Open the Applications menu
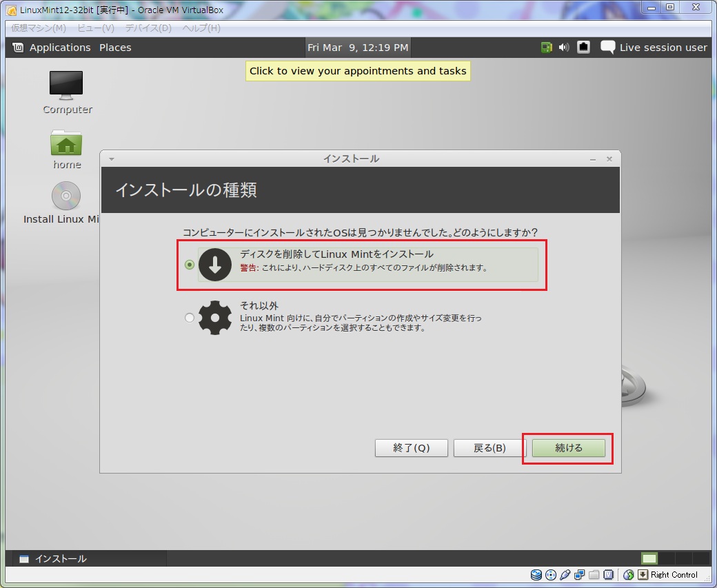The width and height of the screenshot is (717, 588). (x=60, y=48)
